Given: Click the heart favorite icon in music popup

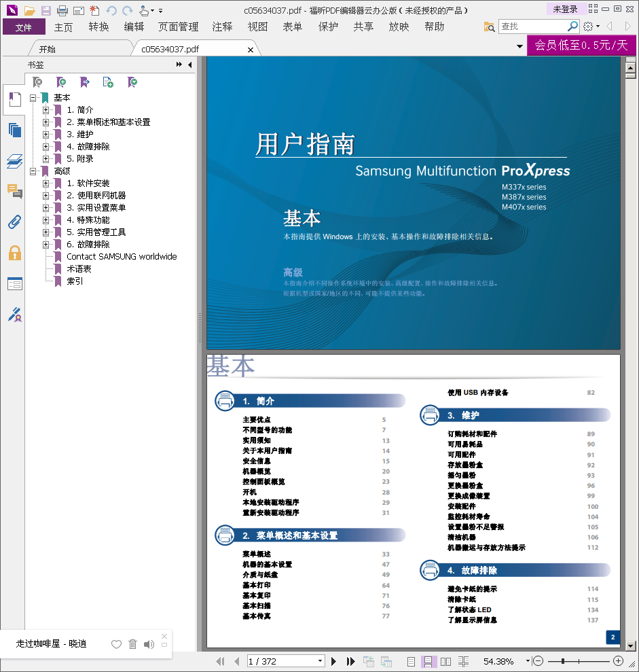Looking at the screenshot, I should [x=117, y=644].
